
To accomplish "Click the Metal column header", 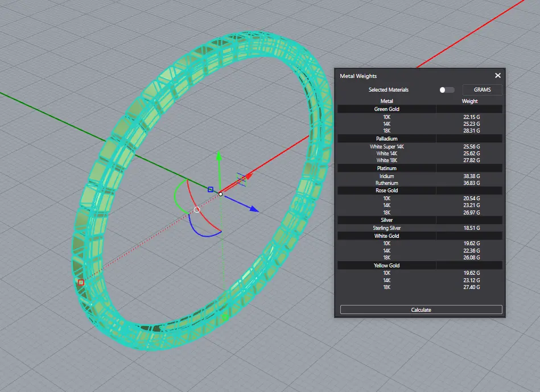I will [386, 101].
